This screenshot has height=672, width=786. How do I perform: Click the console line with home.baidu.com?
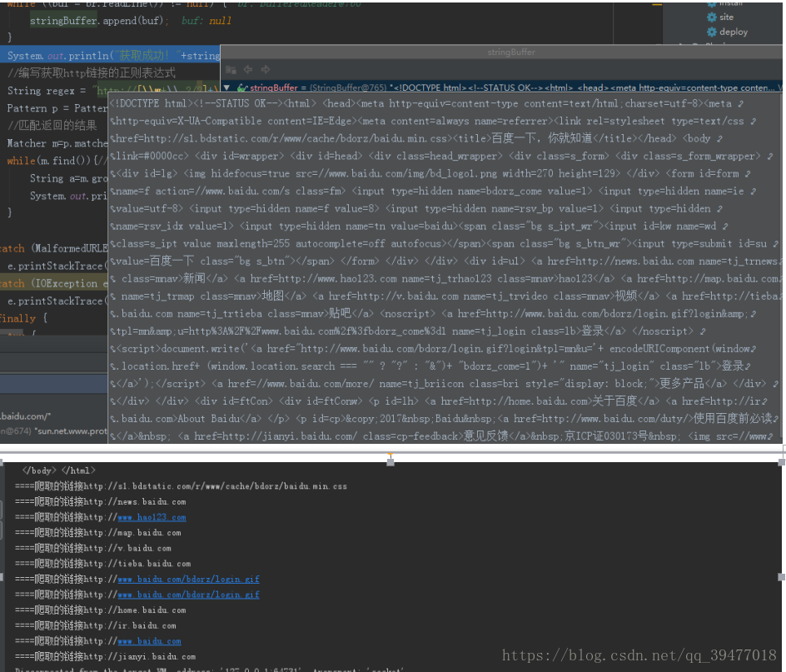click(x=100, y=610)
